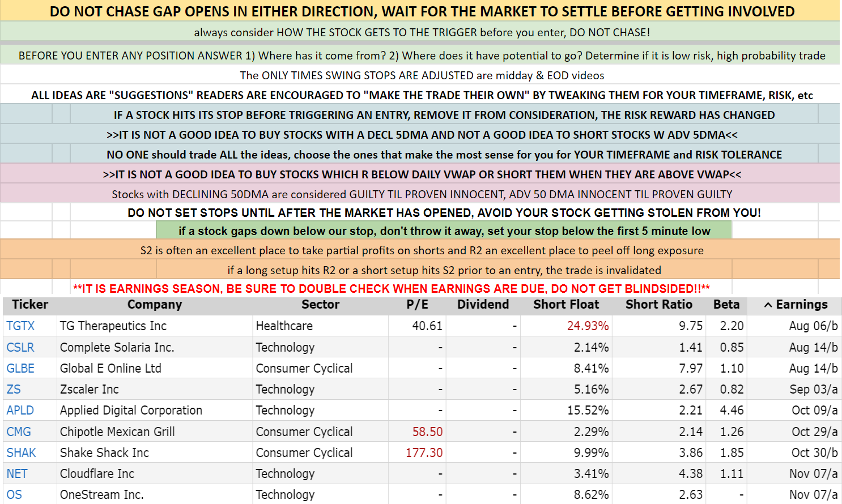Image resolution: width=842 pixels, height=504 pixels.
Task: Open the ZS ticker link
Action: 14,389
